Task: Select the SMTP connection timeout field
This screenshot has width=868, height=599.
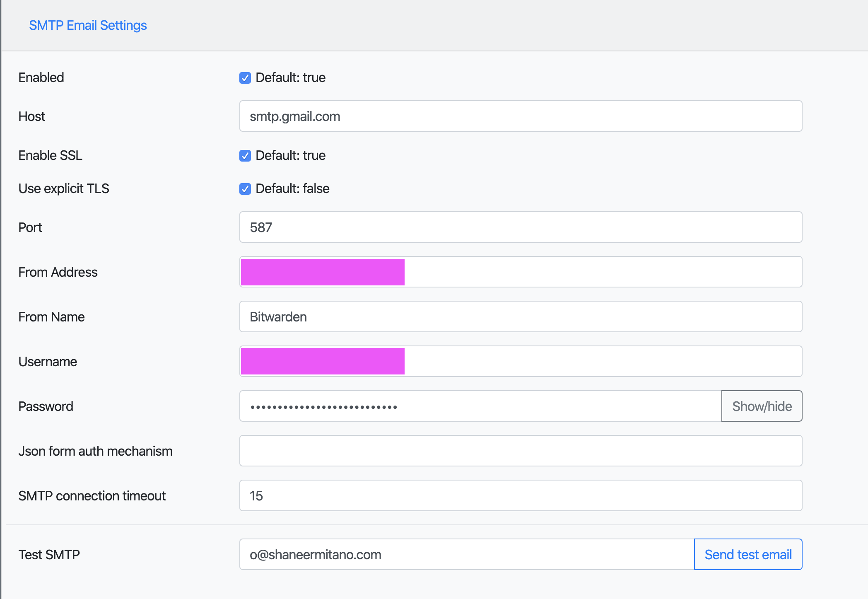Action: [x=520, y=496]
